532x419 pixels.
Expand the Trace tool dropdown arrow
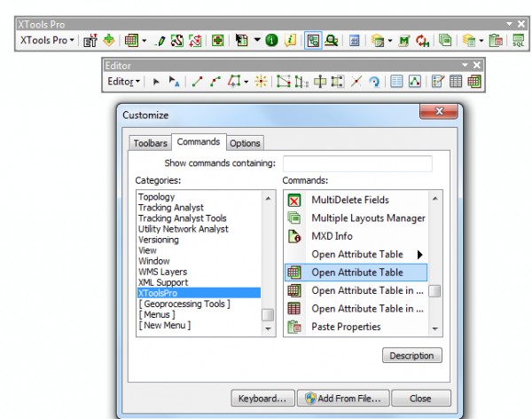click(246, 82)
